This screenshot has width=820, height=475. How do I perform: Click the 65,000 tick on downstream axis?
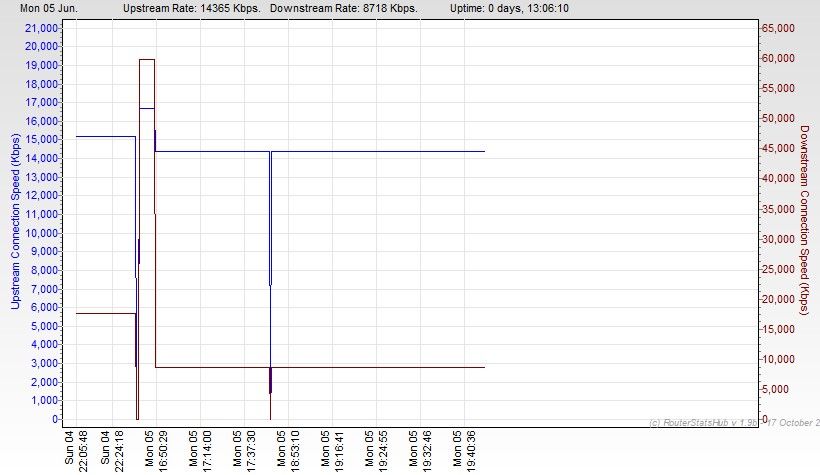(x=777, y=28)
